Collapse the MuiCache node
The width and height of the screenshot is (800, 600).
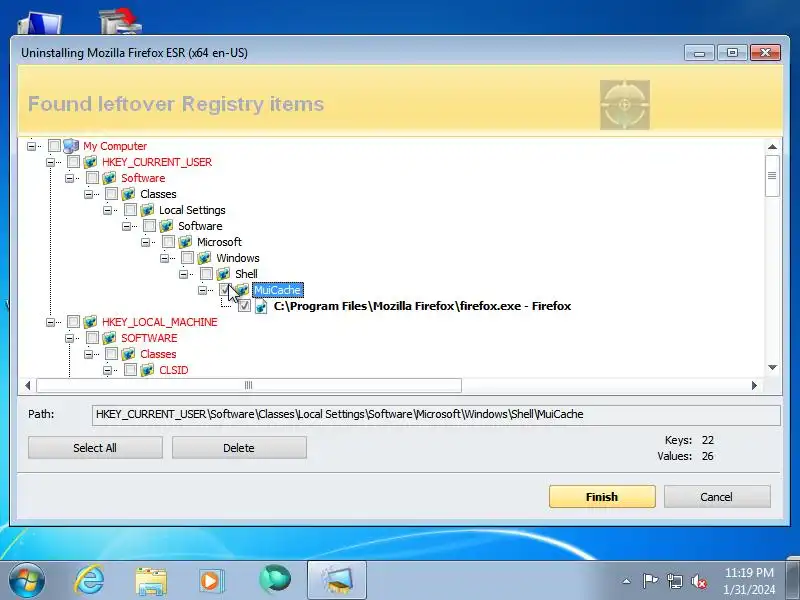(x=203, y=290)
